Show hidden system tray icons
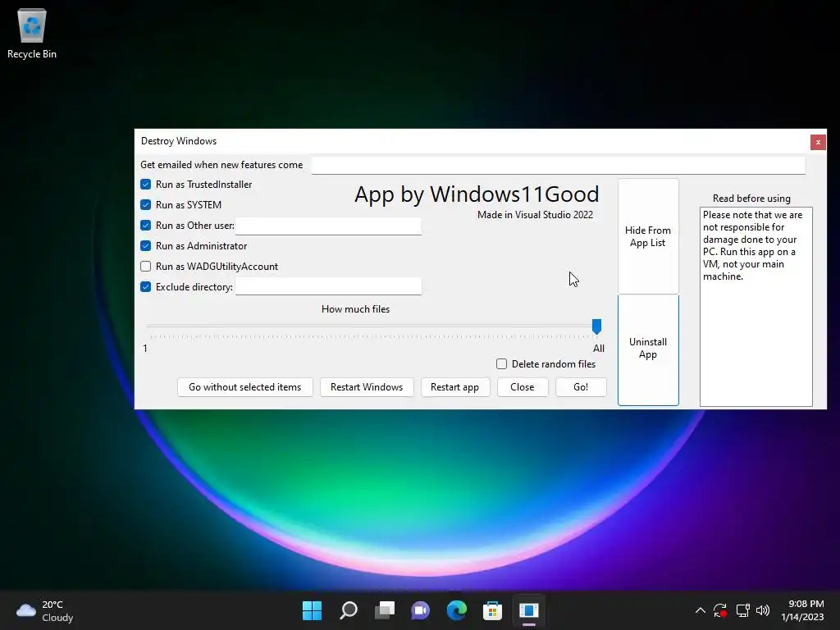This screenshot has height=630, width=840. [701, 610]
